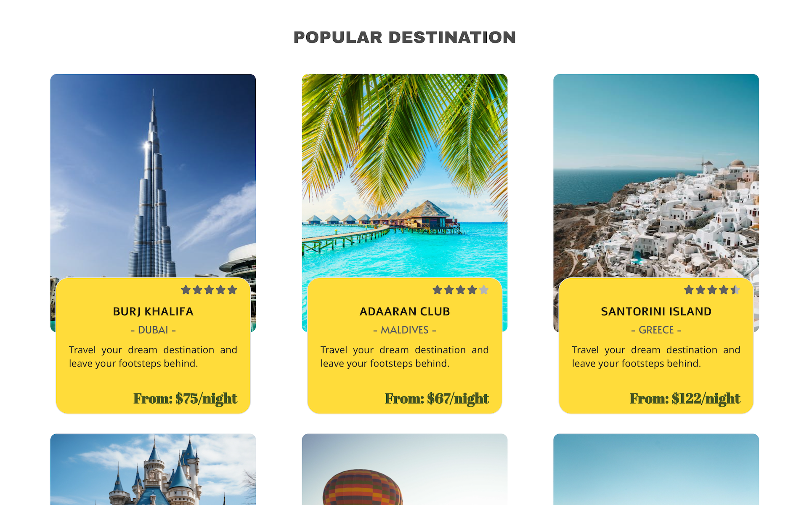Select the greyed fifth star of Adaaran Club
The image size is (812, 505).
[x=484, y=290]
